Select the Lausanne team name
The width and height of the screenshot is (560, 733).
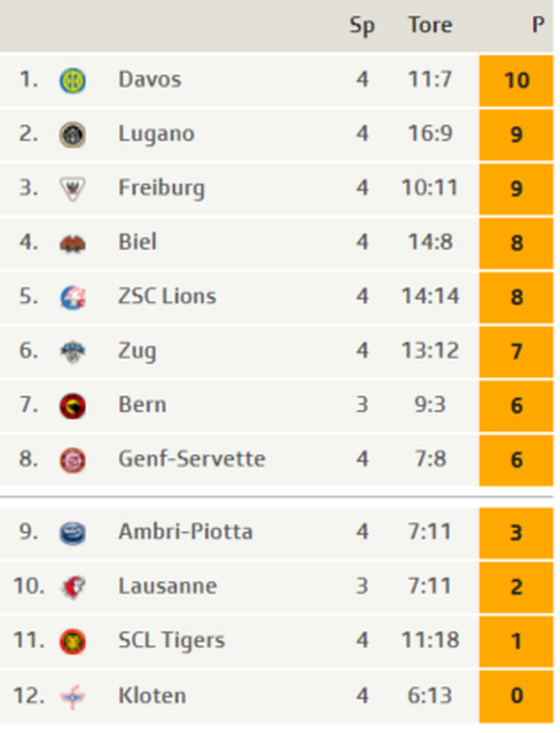[167, 586]
